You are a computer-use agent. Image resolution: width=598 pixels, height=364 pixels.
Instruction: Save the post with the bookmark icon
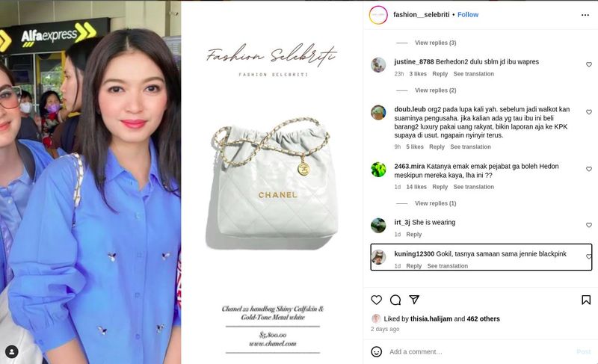click(586, 300)
